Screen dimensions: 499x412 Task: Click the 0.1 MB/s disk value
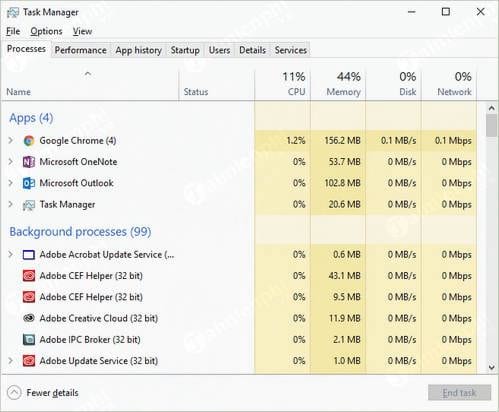pyautogui.click(x=399, y=141)
